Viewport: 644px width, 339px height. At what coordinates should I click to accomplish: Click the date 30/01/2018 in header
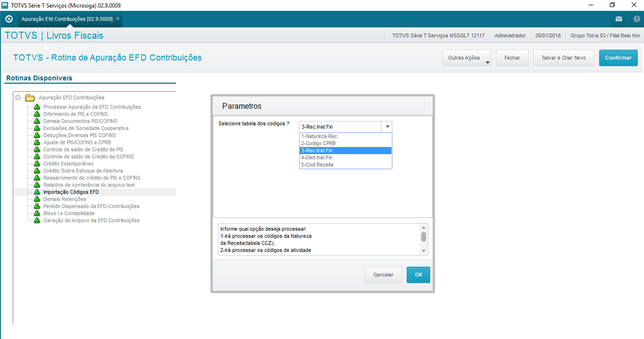548,36
